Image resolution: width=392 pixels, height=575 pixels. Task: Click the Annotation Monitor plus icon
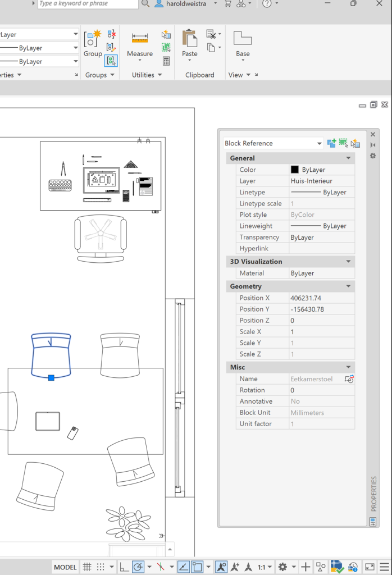(x=306, y=567)
